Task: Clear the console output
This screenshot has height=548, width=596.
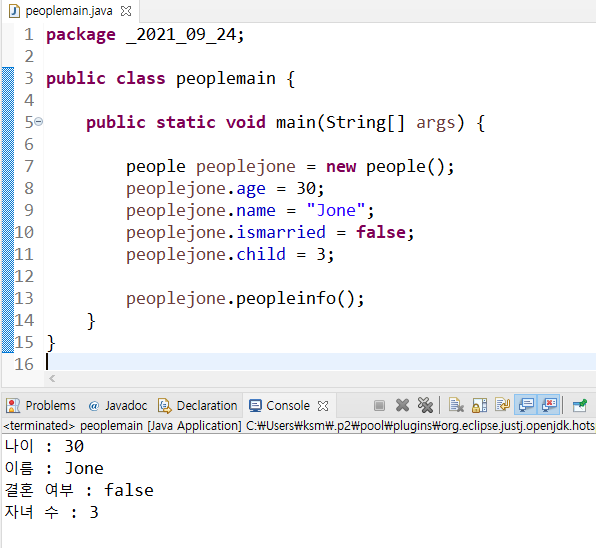Action: pos(456,405)
